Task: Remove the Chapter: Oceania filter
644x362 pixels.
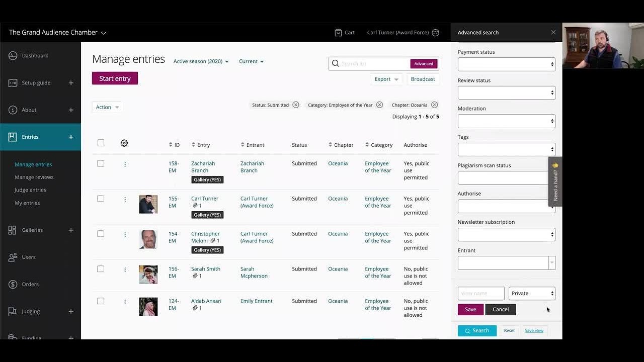Action: 434,105
